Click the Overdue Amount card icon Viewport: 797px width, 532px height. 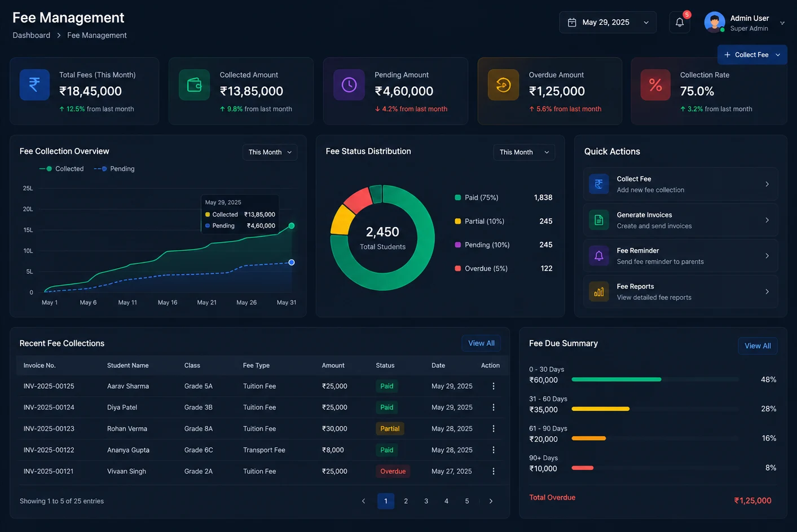(x=503, y=85)
